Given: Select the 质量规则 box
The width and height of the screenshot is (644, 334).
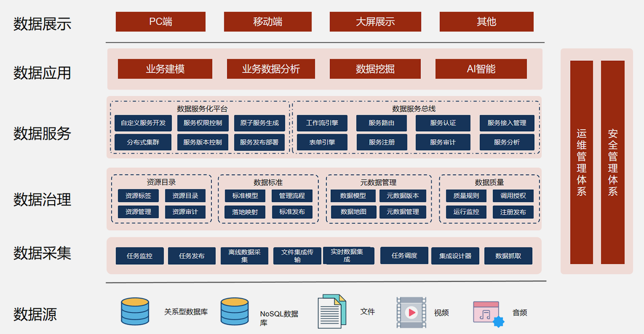Looking at the screenshot, I should 466,196.
